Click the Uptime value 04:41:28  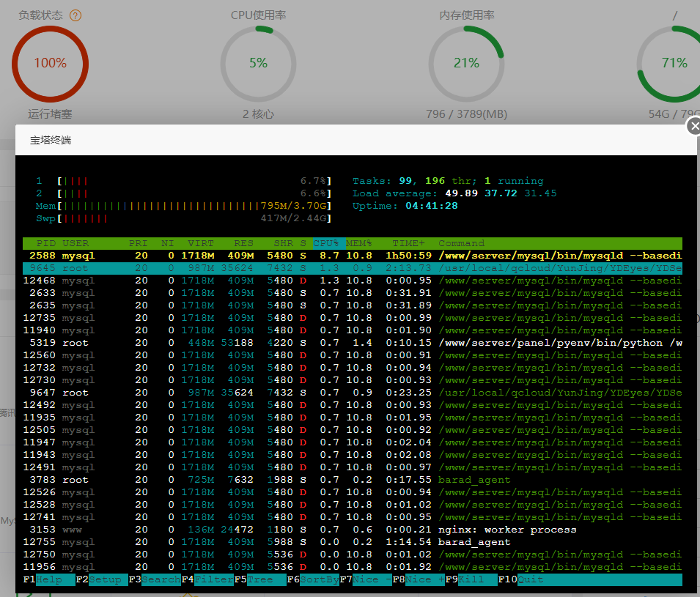tap(431, 206)
